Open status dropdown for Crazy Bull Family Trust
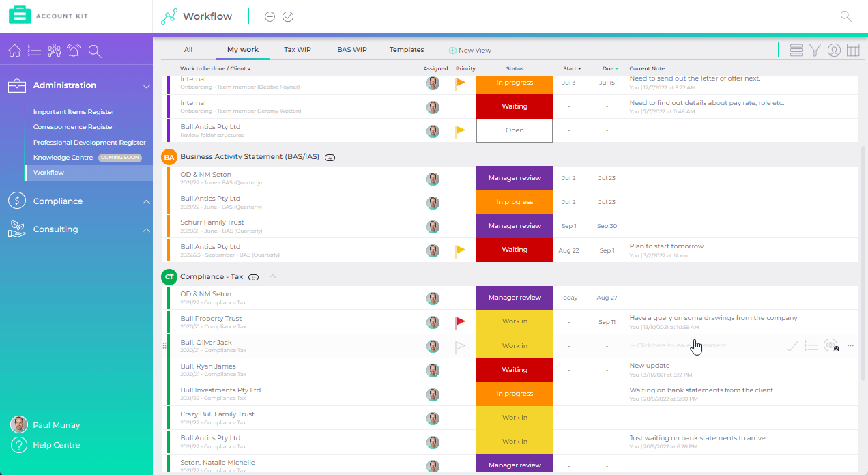 [x=515, y=418]
